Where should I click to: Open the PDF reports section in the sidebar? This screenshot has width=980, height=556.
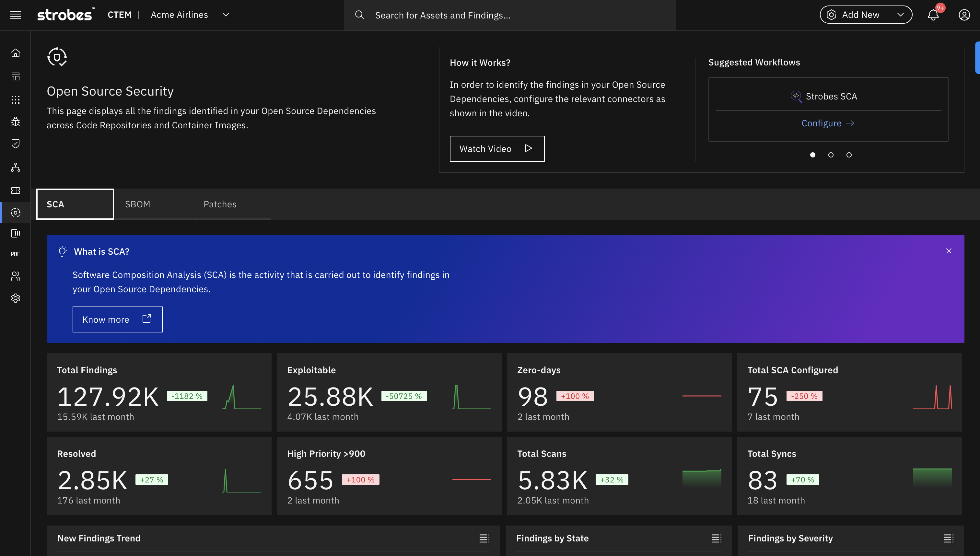tap(16, 254)
